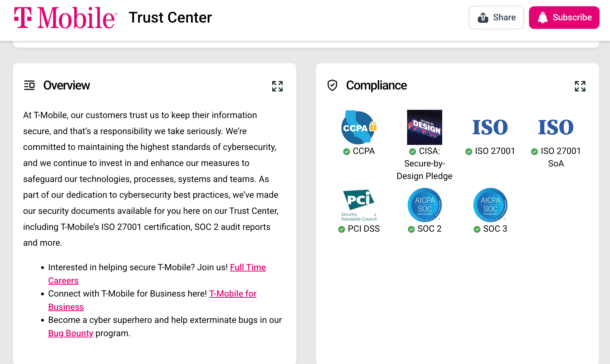Screen dimensions: 610x364
Task: Click the Compliance shield icon
Action: pos(332,85)
